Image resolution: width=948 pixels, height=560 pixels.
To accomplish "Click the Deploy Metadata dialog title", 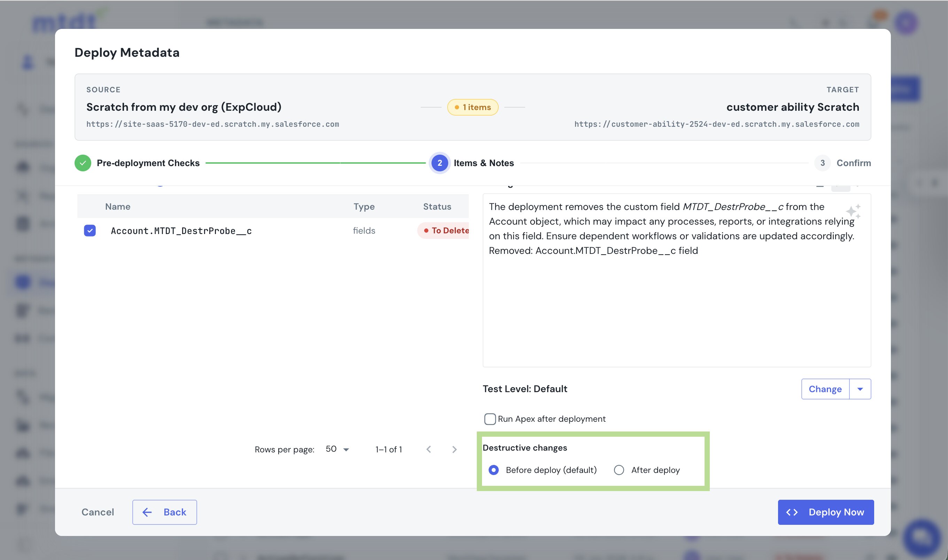I will click(127, 52).
